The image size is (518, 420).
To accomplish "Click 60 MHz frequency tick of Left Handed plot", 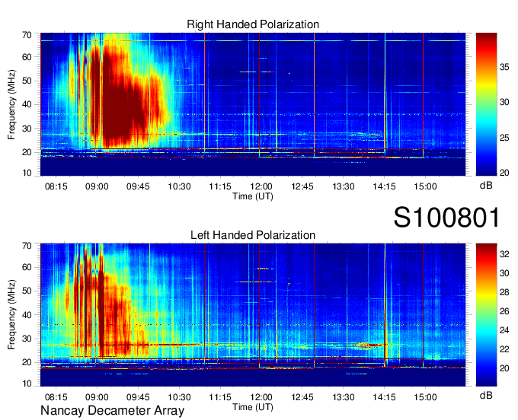I will (x=27, y=267).
